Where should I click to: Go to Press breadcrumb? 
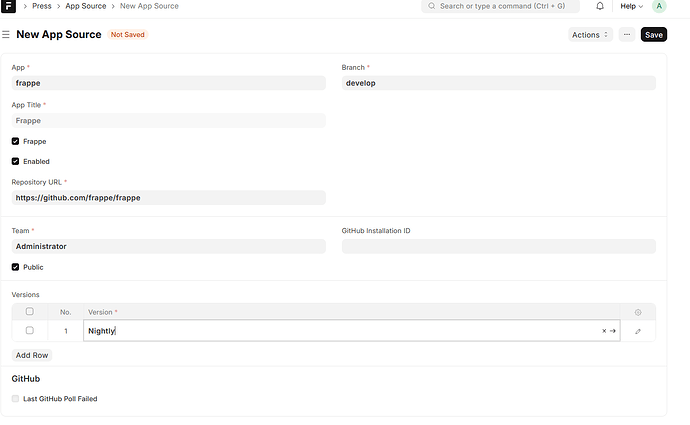[x=42, y=6]
